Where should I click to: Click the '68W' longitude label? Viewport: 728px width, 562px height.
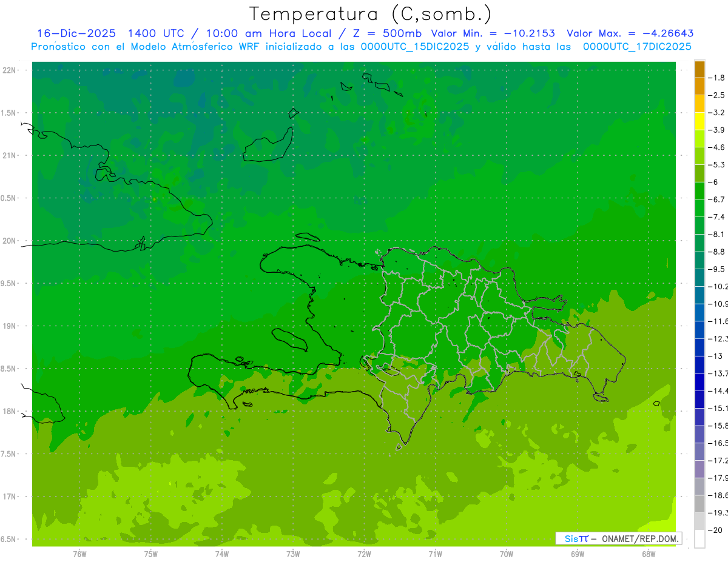coord(649,554)
